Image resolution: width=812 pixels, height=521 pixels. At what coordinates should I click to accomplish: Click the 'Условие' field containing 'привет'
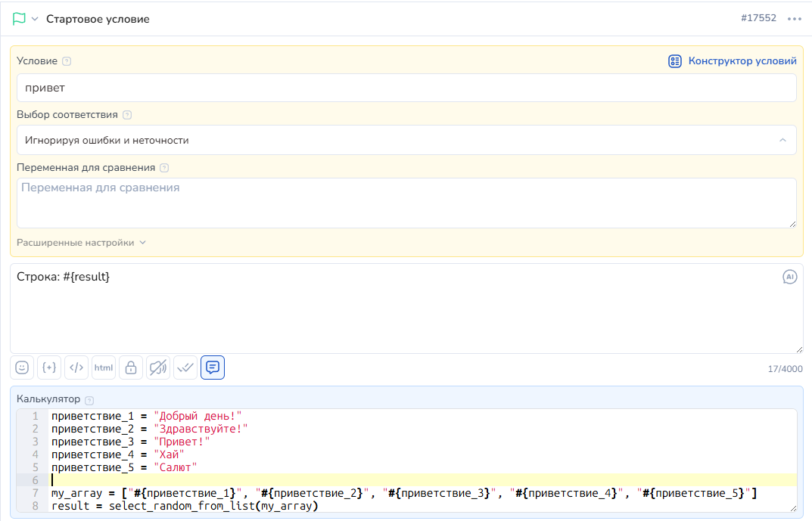pyautogui.click(x=406, y=88)
